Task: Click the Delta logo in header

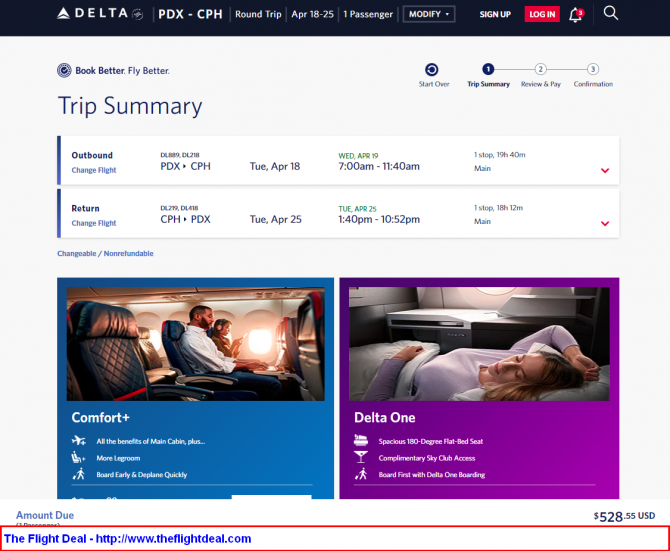Action: (100, 13)
